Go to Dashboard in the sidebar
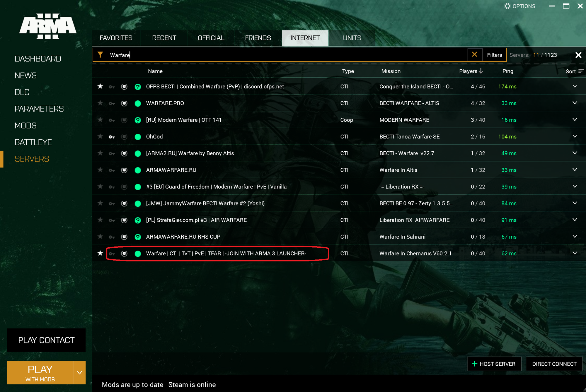Image resolution: width=586 pixels, height=392 pixels. click(38, 59)
